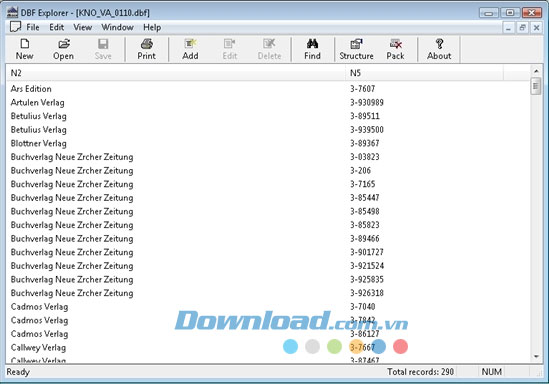Open the About dialog icon
The image size is (549, 384).
point(439,49)
